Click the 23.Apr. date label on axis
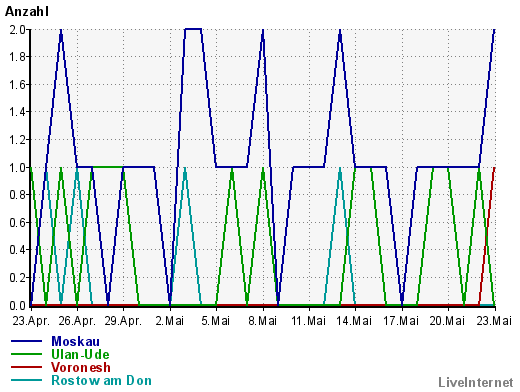Viewport: 520px width, 392px height. pyautogui.click(x=31, y=321)
